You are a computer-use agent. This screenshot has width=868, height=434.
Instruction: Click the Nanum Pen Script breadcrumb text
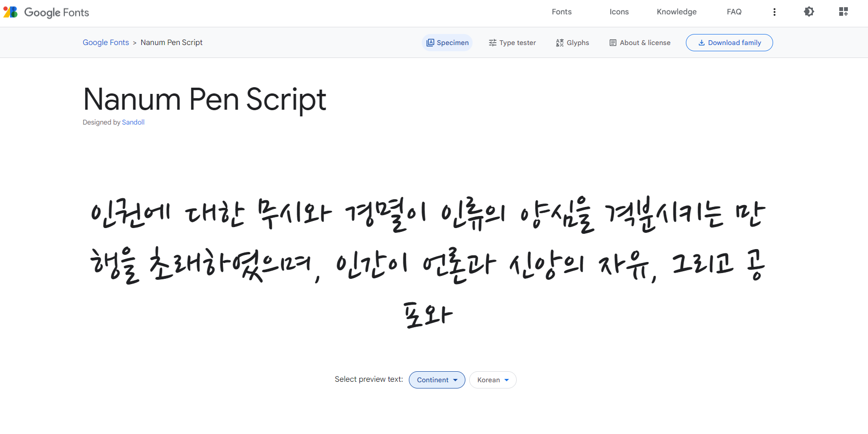tap(172, 43)
